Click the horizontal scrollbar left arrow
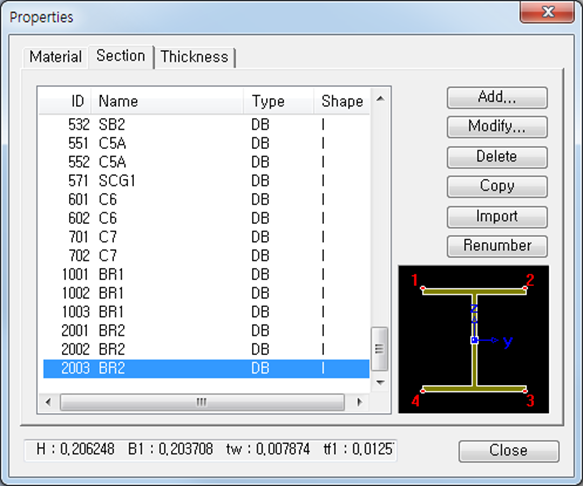The width and height of the screenshot is (583, 486). pyautogui.click(x=48, y=402)
